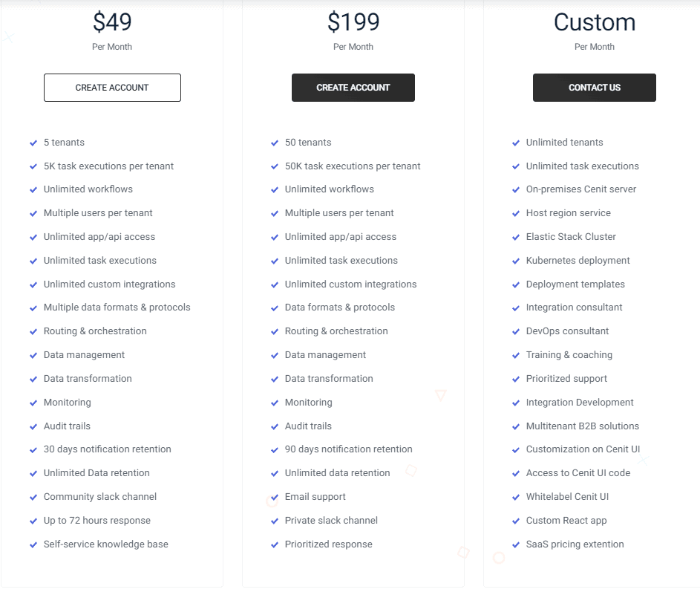
Task: Click the Self-service knowledge base entry
Action: tap(105, 544)
